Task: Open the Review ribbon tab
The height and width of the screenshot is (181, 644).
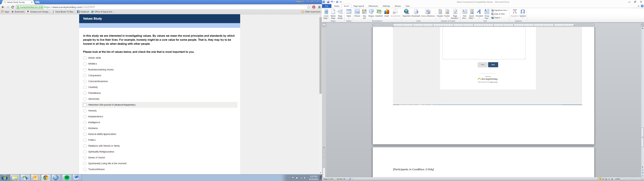Action: pos(397,6)
